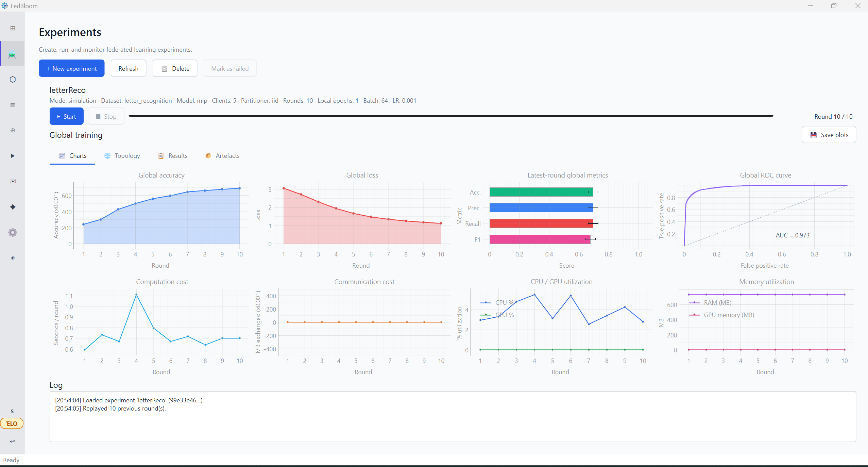Select the Experiments flask icon in sidebar
The width and height of the screenshot is (868, 467).
tap(12, 55)
